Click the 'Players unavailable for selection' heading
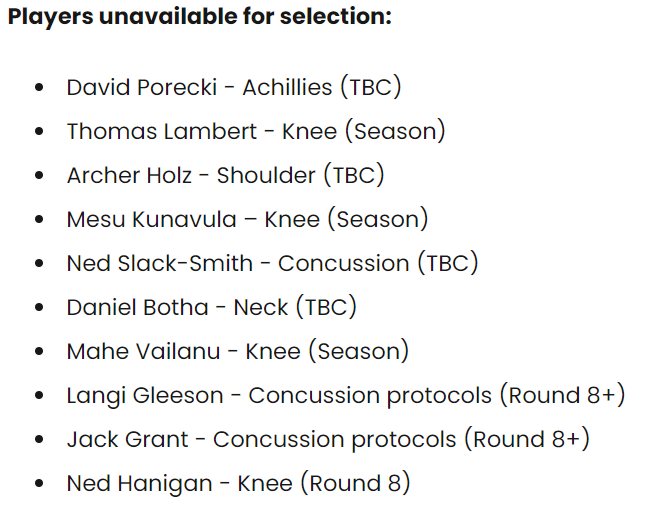Screen dimensions: 652x509 [200, 17]
